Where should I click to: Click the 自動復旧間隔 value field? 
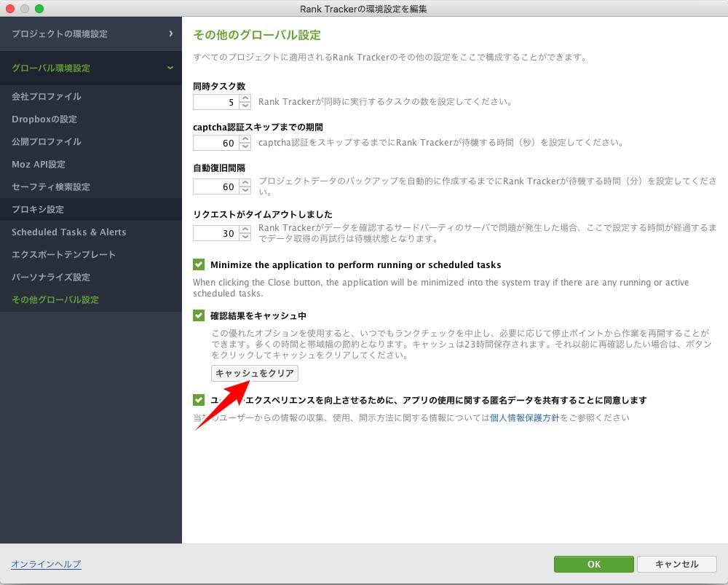tap(216, 187)
